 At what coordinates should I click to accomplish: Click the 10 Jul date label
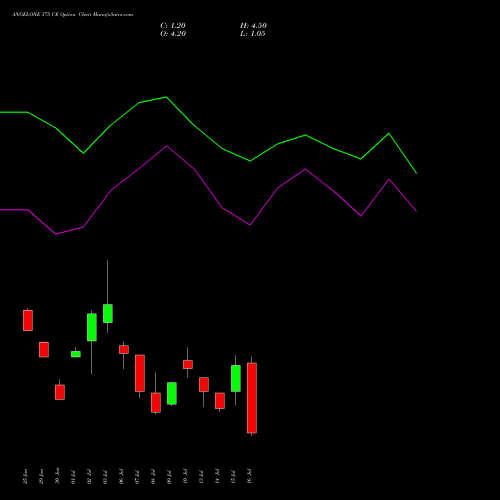(x=185, y=476)
